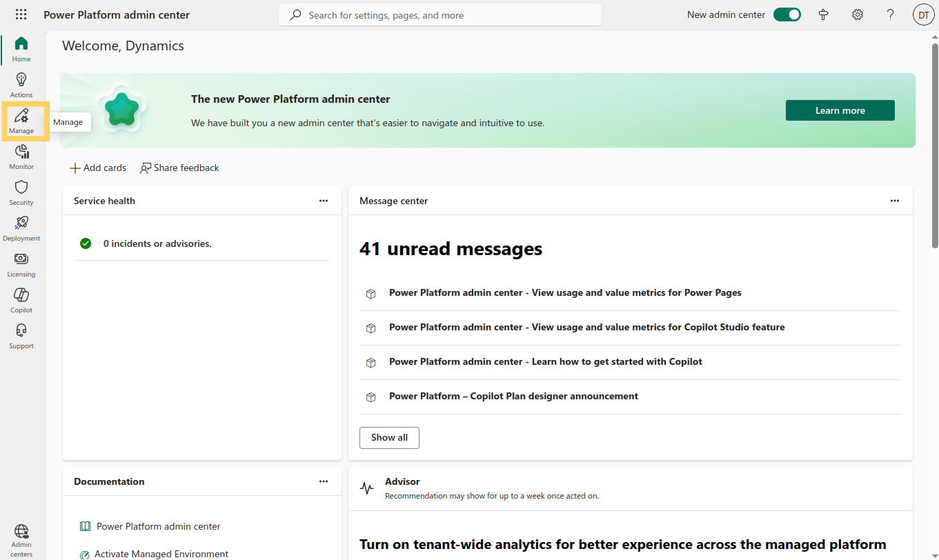This screenshot has height=560, width=939.
Task: Click the Learn more button
Action: 840,110
